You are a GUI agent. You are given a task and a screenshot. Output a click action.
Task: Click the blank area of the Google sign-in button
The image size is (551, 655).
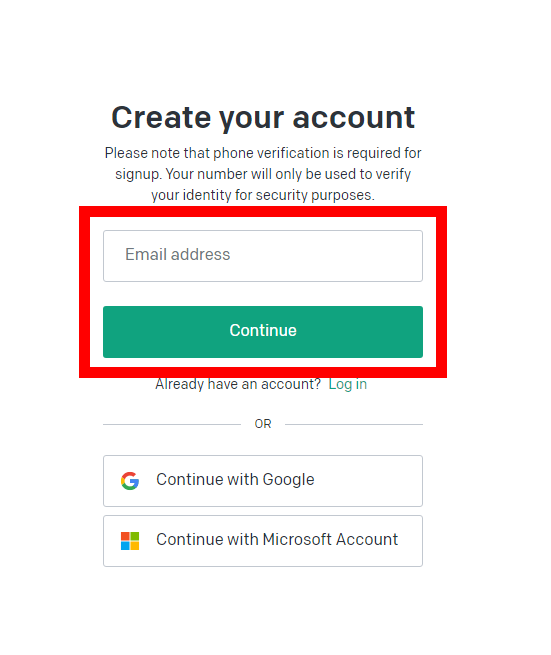point(368,481)
